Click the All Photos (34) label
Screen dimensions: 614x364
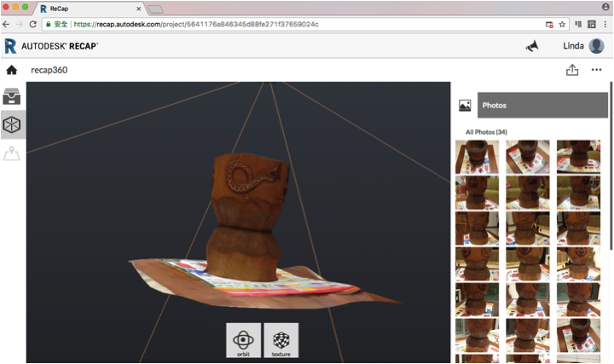point(486,132)
